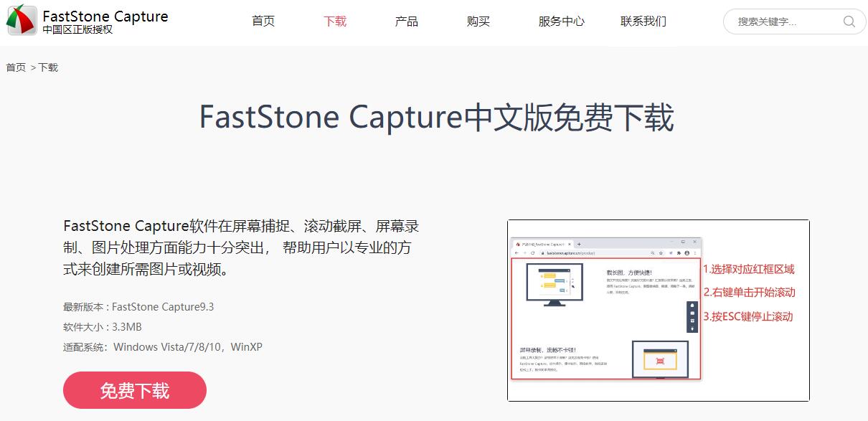The width and height of the screenshot is (868, 421).
Task: Click the scrolling-capture tutorial image
Action: tap(659, 311)
